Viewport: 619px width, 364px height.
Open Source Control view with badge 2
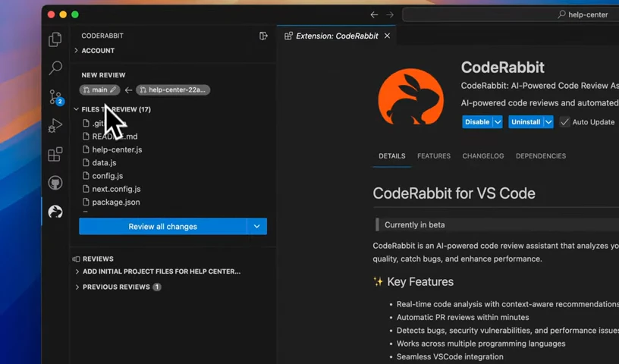[55, 97]
